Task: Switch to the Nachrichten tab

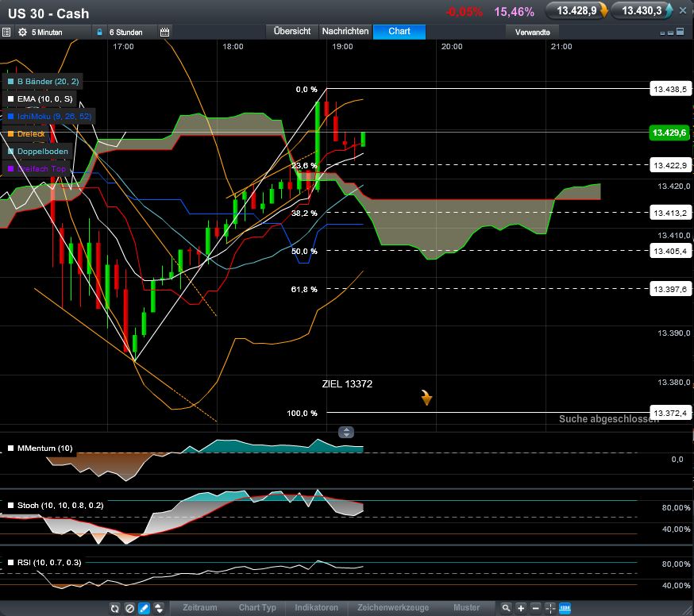Action: pyautogui.click(x=345, y=32)
